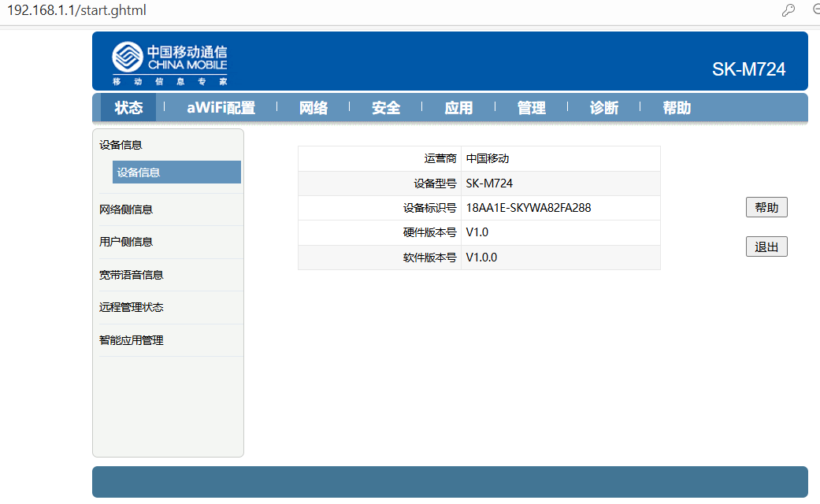This screenshot has height=504, width=820.
Task: Click the 硬件版本号 label cell
Action: [380, 232]
